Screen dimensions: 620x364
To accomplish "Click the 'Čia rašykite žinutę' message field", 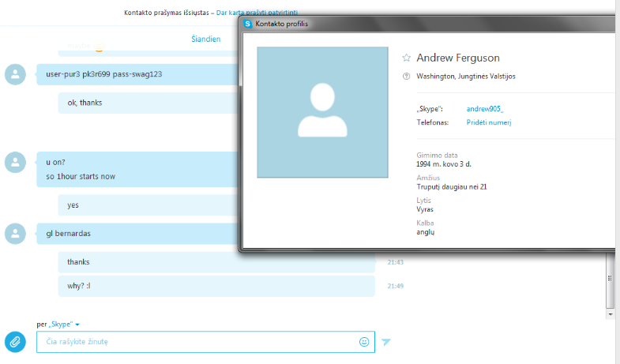I will pyautogui.click(x=205, y=342).
